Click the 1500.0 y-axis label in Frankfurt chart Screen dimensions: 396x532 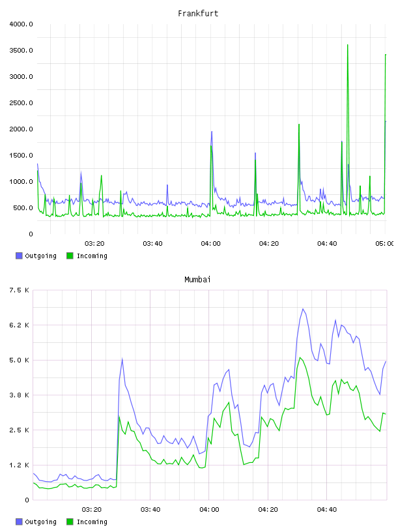pos(21,155)
